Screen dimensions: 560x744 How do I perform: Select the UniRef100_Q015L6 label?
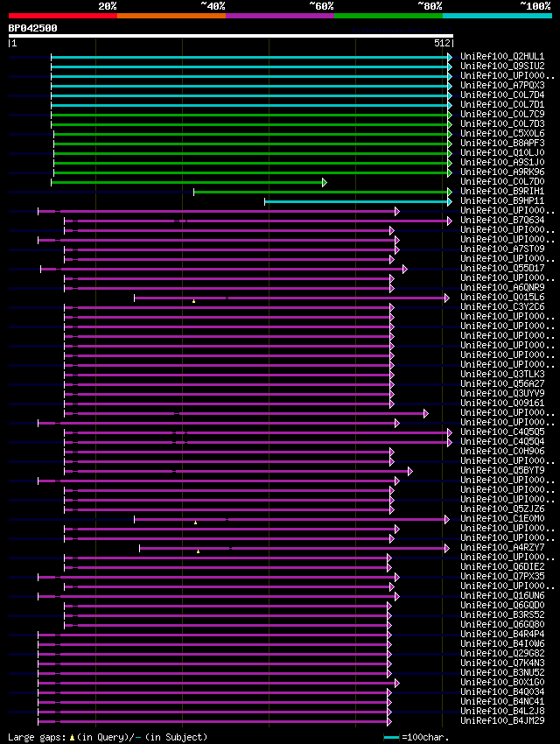pos(502,297)
